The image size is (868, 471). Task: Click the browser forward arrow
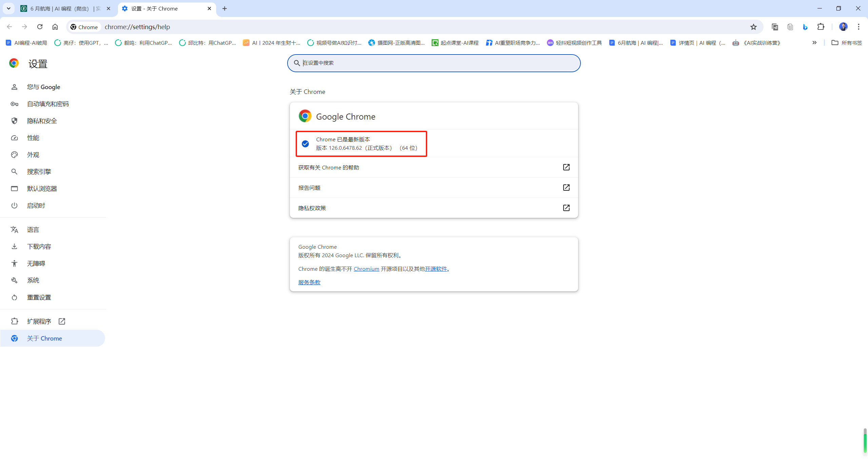click(x=24, y=27)
